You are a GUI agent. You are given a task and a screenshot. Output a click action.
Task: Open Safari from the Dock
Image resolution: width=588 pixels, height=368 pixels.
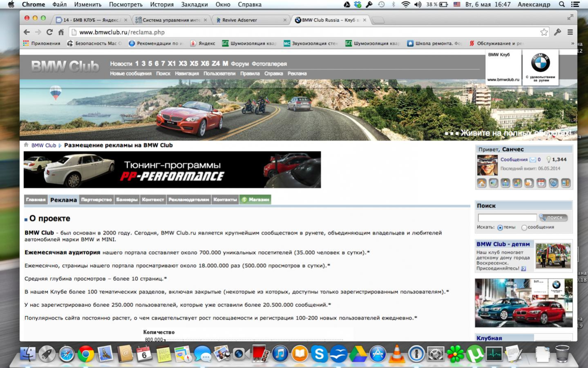[x=66, y=354]
